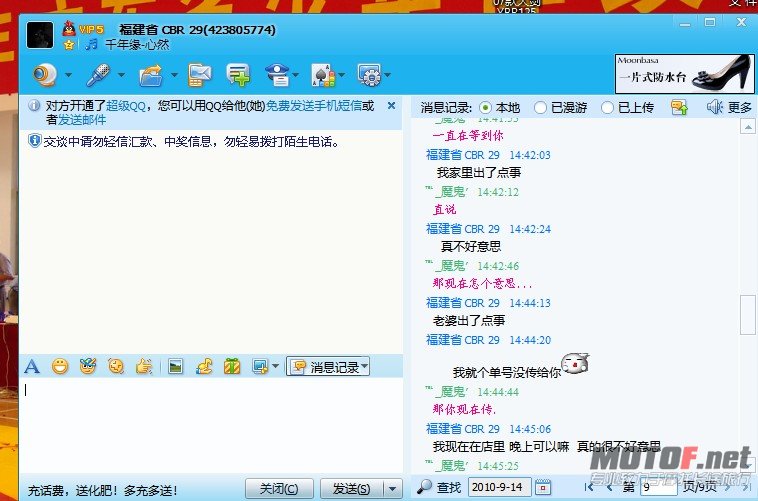The height and width of the screenshot is (501, 758).
Task: Click the blushing emoticon in the chat
Action: point(575,363)
